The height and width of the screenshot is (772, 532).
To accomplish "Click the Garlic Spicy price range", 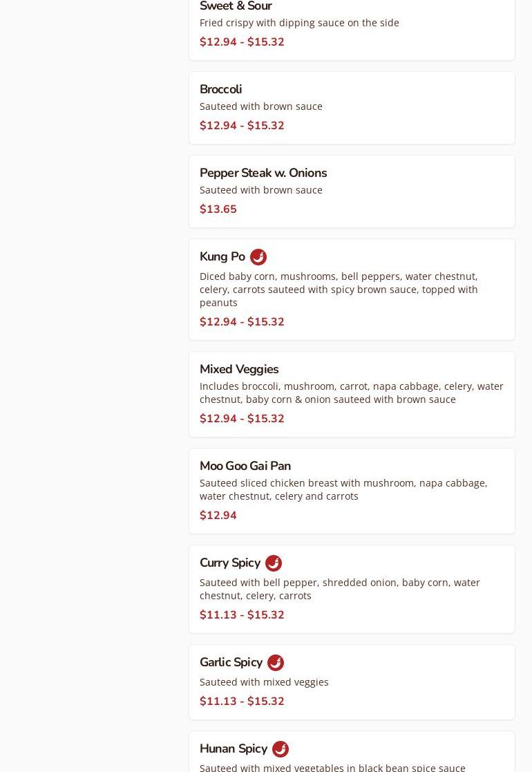I will 242,701.
